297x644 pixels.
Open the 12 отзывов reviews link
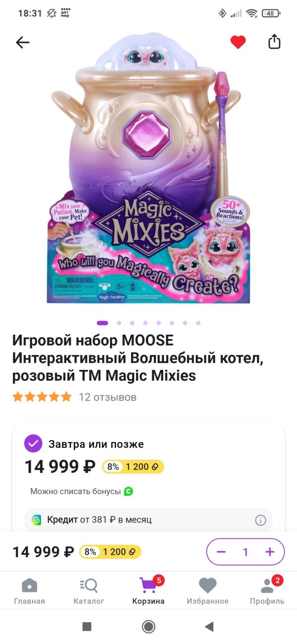pyautogui.click(x=107, y=397)
